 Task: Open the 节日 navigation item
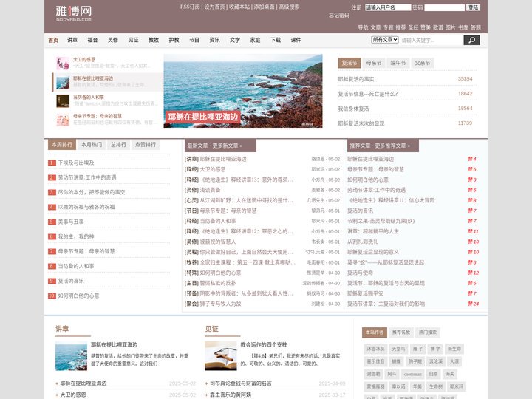click(194, 40)
